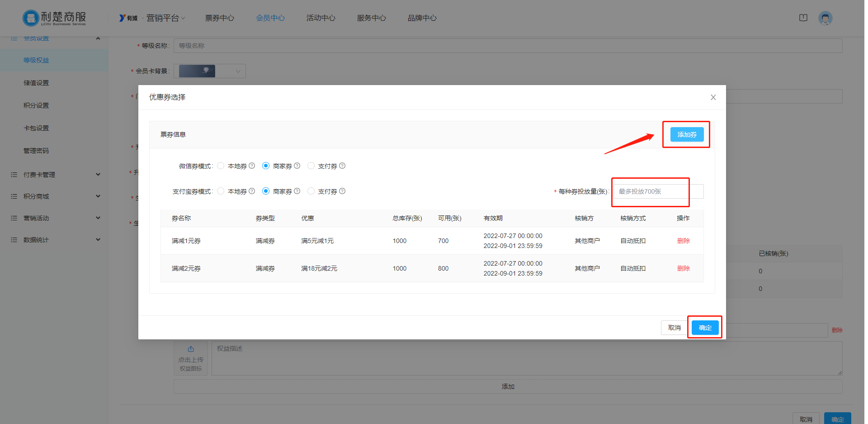Screen dimensions: 868x424
Task: Click the 有域 brand logo
Action: (x=128, y=18)
